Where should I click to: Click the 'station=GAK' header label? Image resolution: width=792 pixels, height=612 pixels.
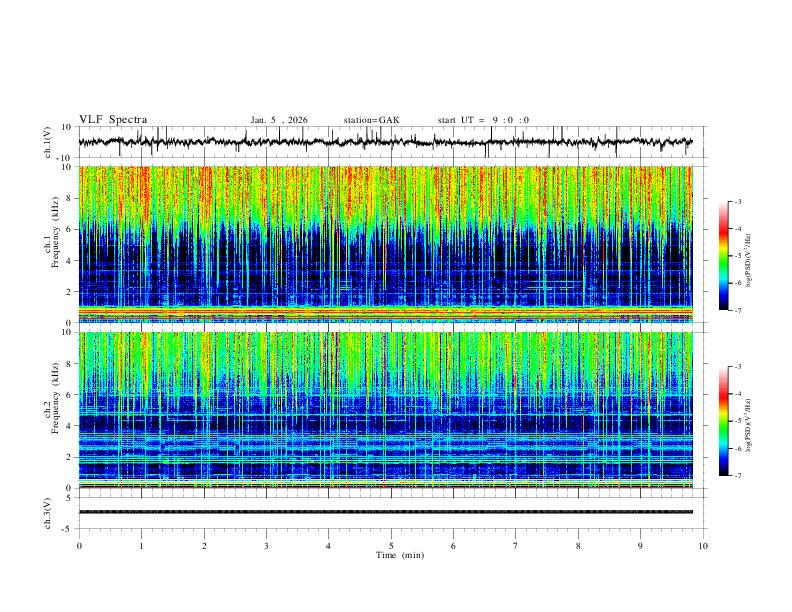tap(371, 120)
